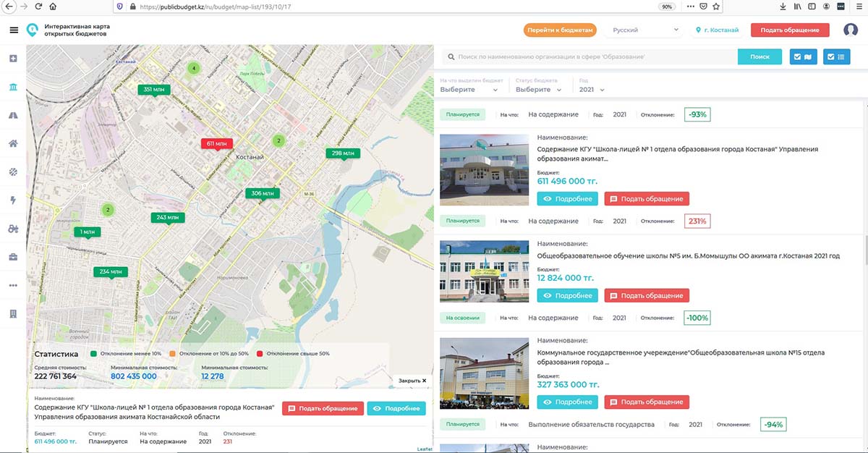Select the roads category in sidebar

click(x=13, y=115)
